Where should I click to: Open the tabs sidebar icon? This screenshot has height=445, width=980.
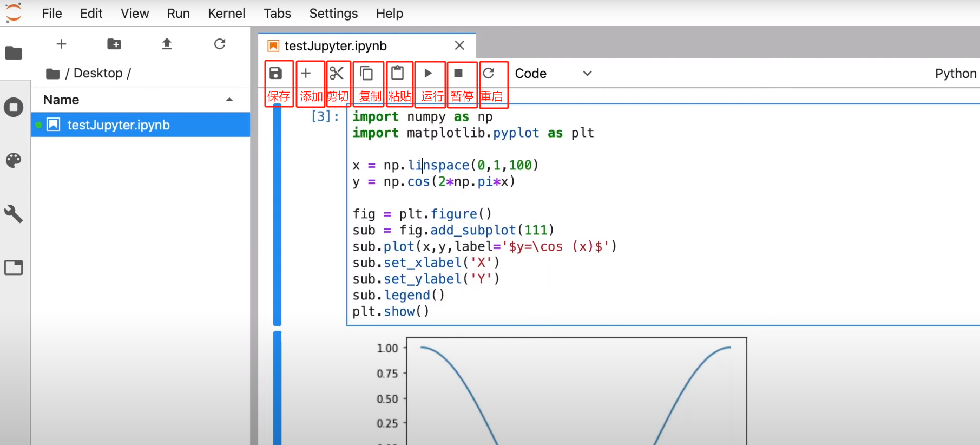coord(14,267)
